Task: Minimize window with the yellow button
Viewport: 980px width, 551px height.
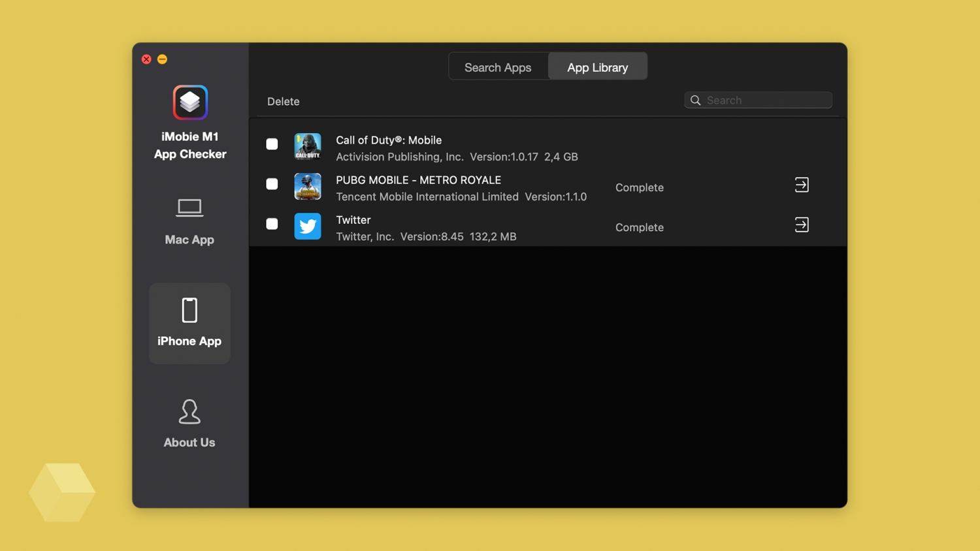Action: pyautogui.click(x=162, y=59)
